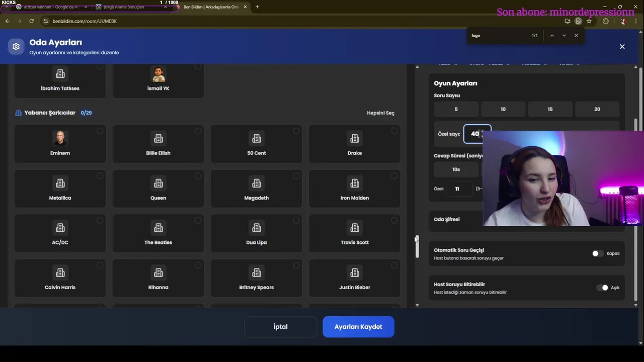Set Soru Sayısı to 20
Viewport: 644px width, 362px height.
point(597,109)
